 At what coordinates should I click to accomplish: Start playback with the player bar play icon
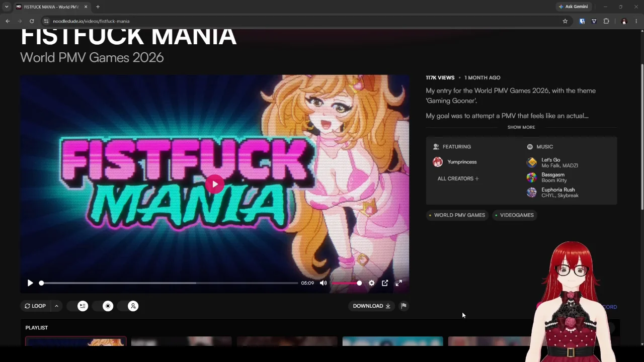pos(30,283)
